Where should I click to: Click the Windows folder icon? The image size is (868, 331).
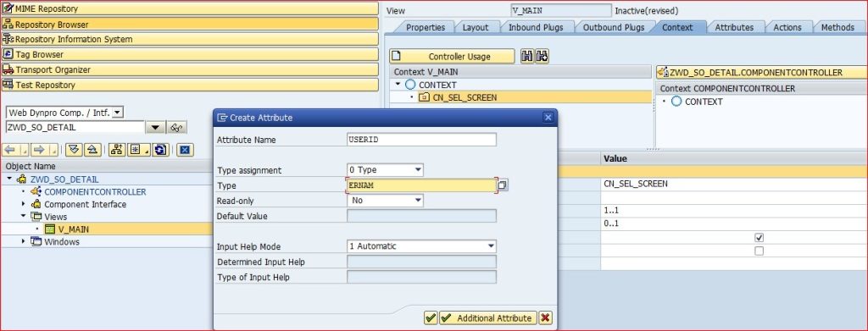pos(36,241)
